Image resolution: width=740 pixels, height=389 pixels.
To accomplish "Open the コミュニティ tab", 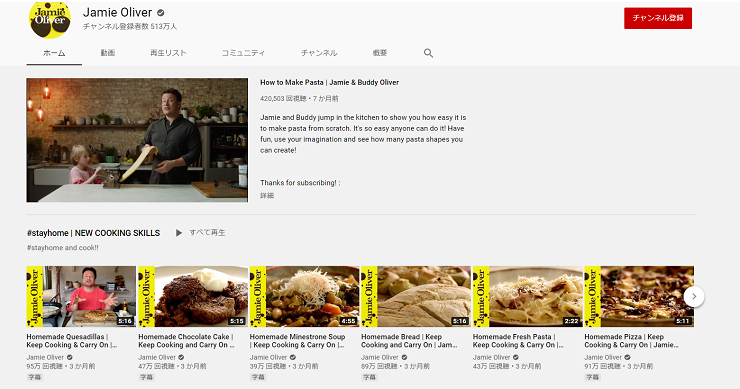I will [244, 53].
